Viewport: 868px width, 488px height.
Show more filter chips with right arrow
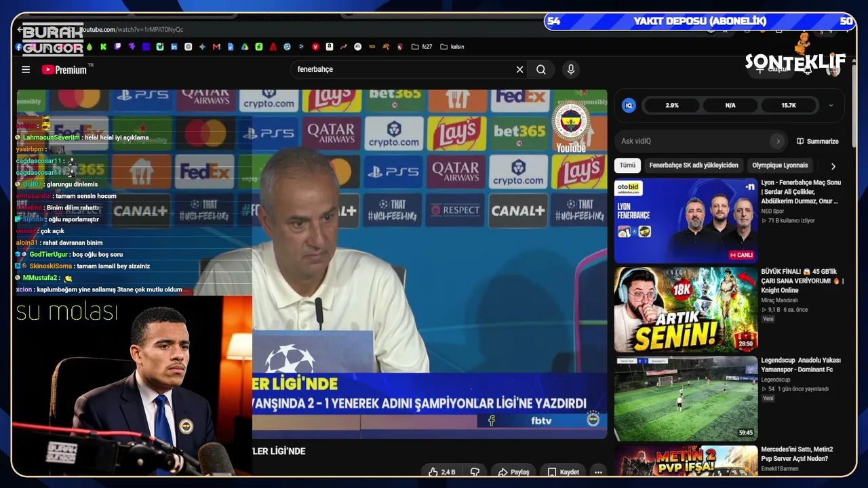pos(833,166)
